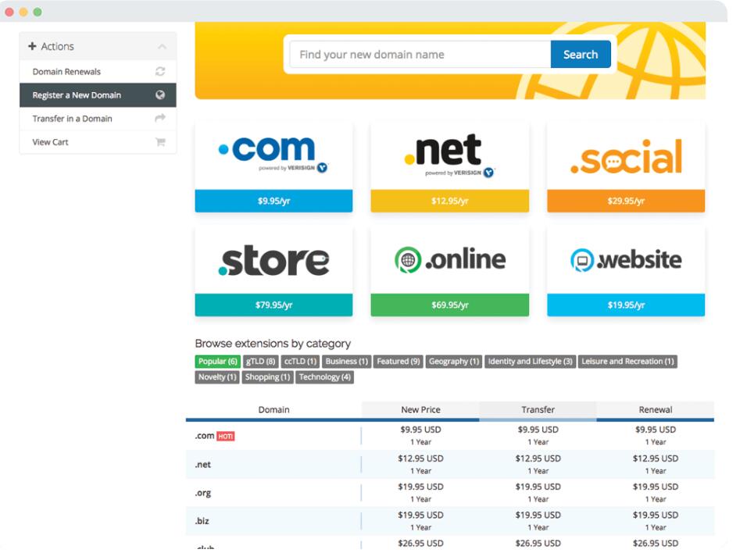Select the .com domain card
Viewport: 747px width, 560px height.
pos(273,166)
